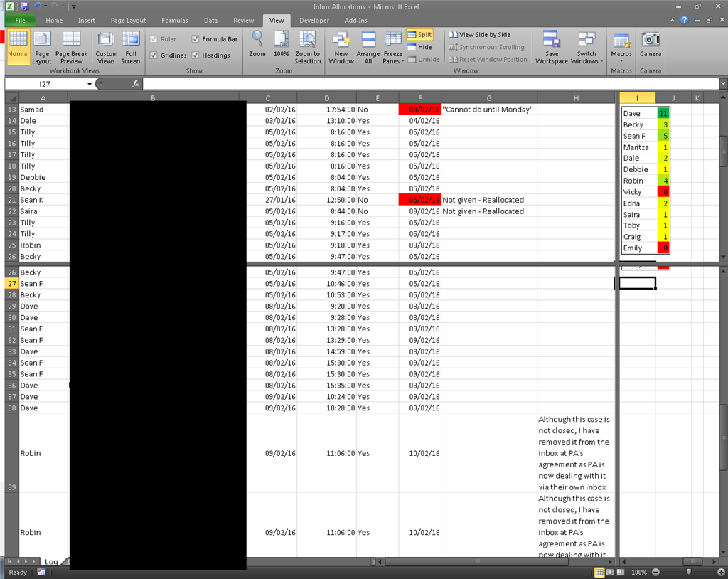Click the status bar zoom slider
Image resolution: width=728 pixels, height=579 pixels.
pyautogui.click(x=688, y=572)
